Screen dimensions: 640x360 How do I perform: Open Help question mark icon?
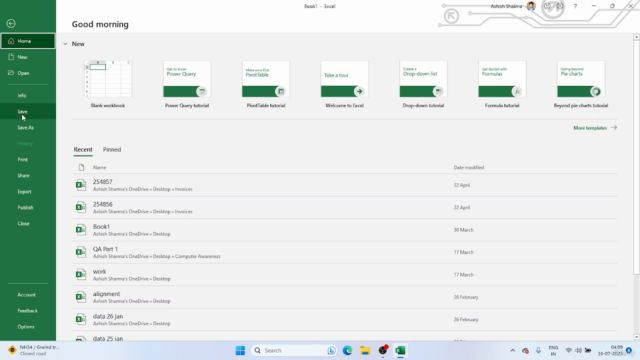pyautogui.click(x=576, y=6)
